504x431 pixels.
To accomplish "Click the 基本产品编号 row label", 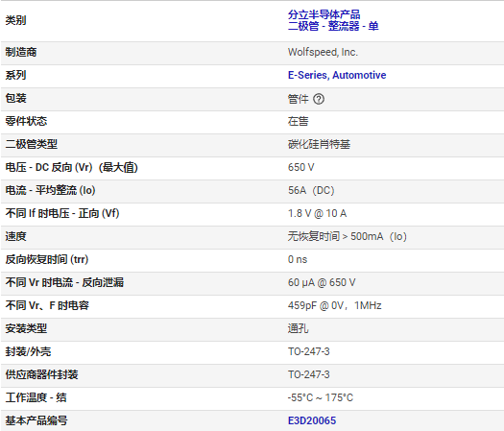I will coord(36,420).
